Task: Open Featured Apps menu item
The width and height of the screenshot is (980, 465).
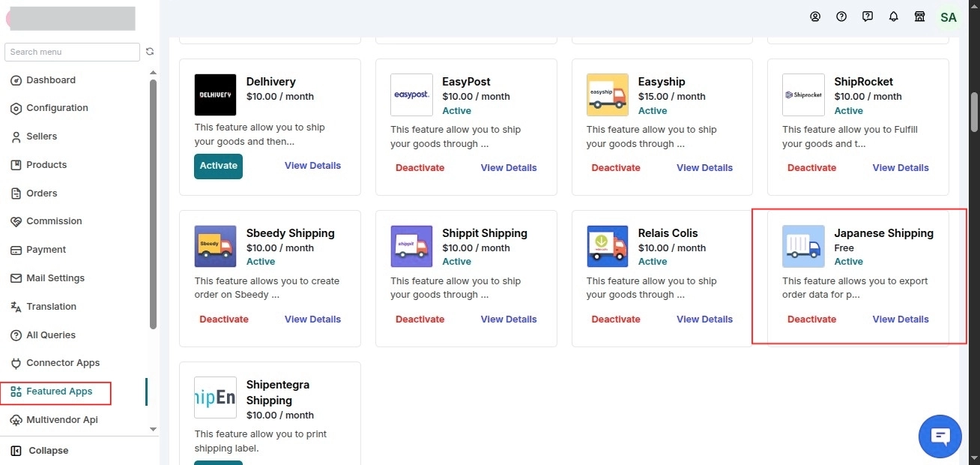Action: [58, 391]
